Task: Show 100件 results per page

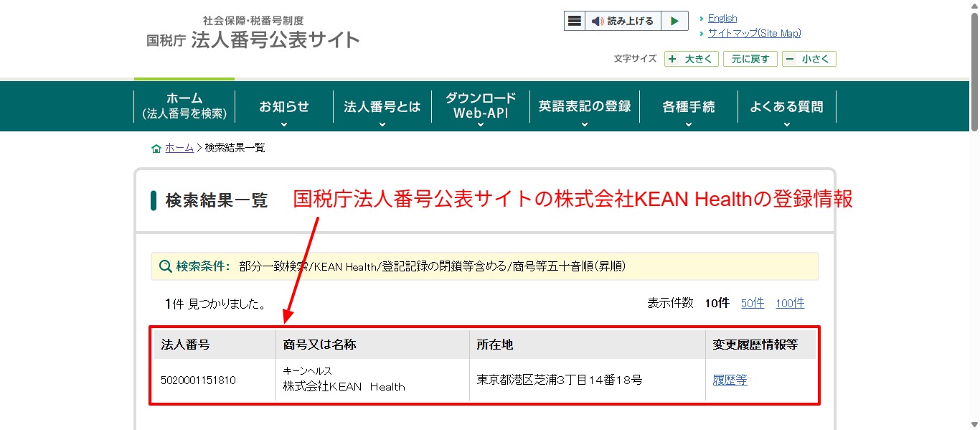Action: point(790,303)
